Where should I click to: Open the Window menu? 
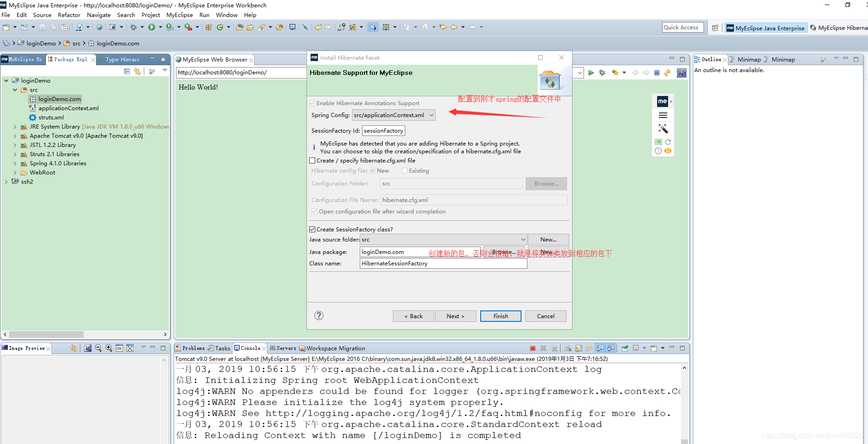(x=227, y=15)
